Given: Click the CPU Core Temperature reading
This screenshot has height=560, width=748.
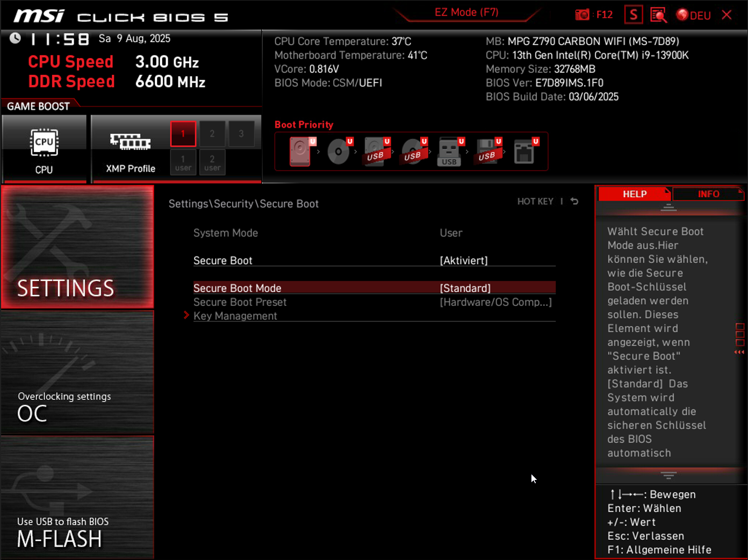Looking at the screenshot, I should 343,41.
